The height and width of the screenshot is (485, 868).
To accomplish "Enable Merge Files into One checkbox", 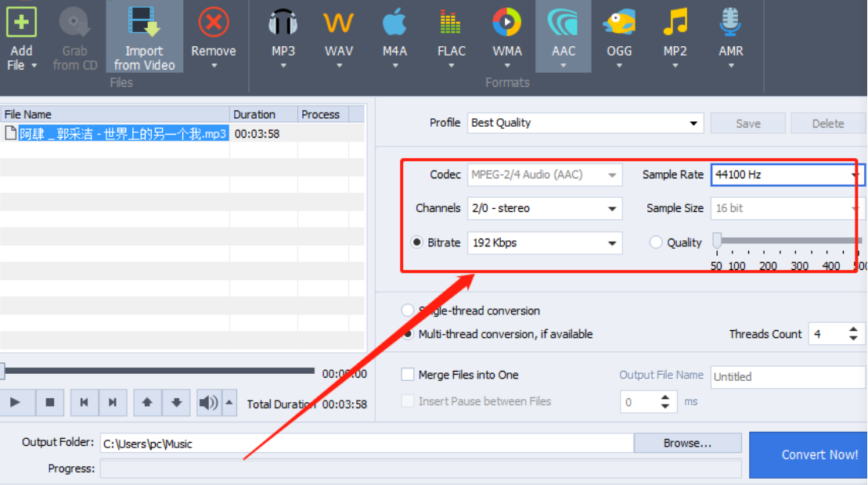I will pyautogui.click(x=408, y=375).
